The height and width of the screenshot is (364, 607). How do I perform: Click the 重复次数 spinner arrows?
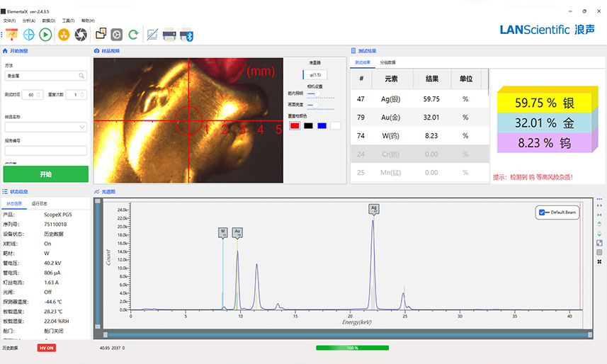(82, 94)
